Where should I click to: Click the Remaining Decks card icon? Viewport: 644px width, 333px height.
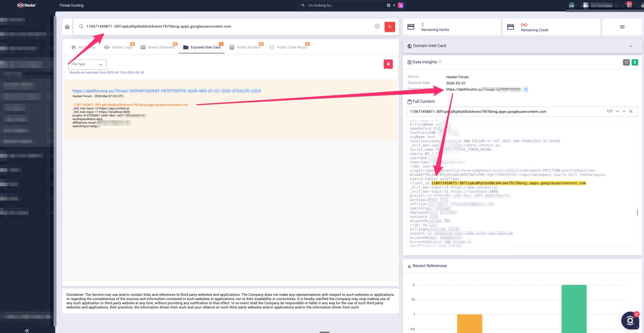(x=411, y=27)
